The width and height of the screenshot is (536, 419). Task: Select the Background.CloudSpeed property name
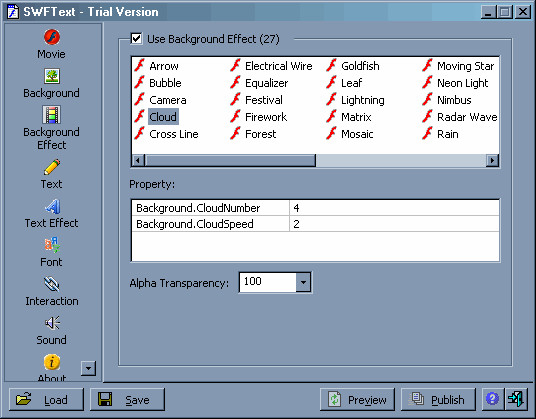click(195, 224)
